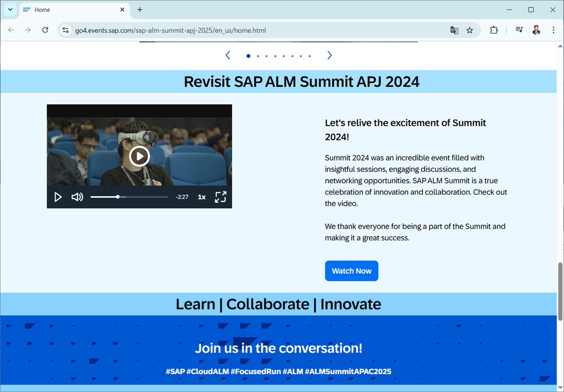Select the seventh carousel dot
This screenshot has width=564, height=392.
301,56
